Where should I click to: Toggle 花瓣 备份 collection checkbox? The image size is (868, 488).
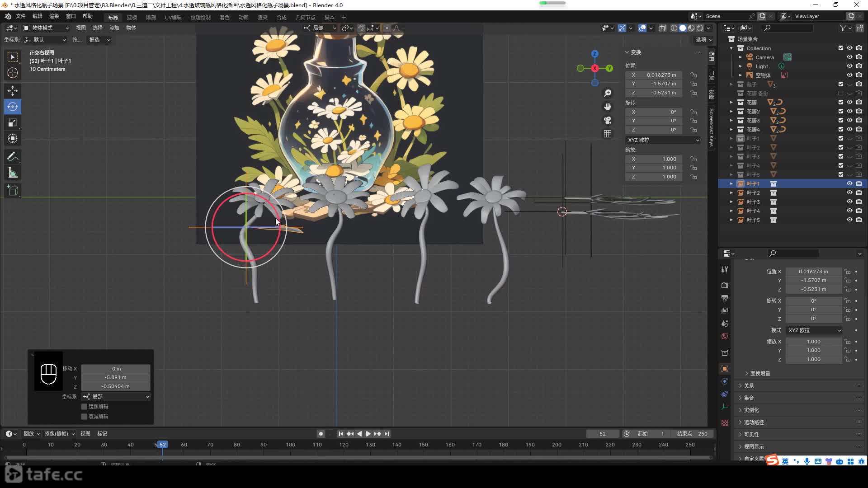click(841, 94)
